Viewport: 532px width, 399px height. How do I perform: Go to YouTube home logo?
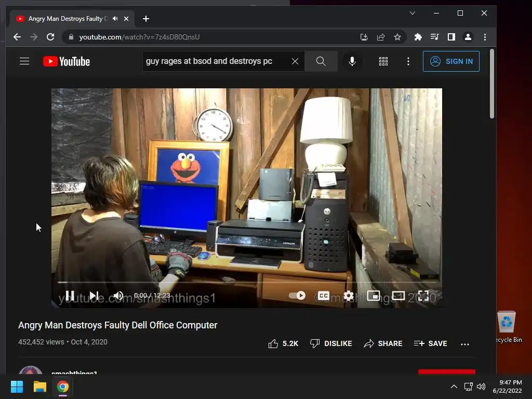pos(66,61)
